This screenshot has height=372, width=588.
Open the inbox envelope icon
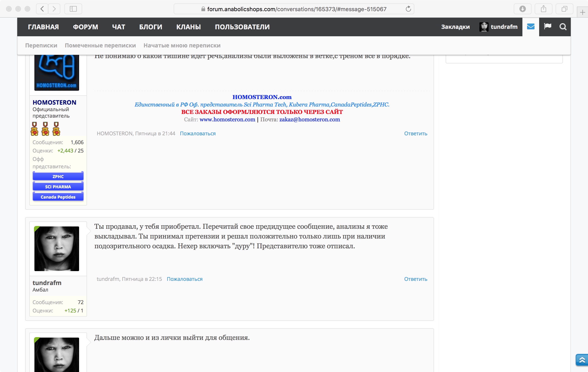click(x=530, y=27)
